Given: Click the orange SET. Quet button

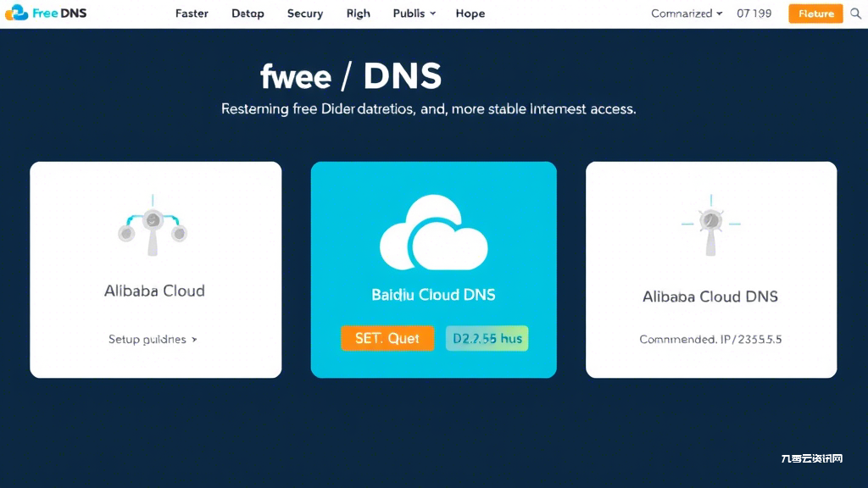Looking at the screenshot, I should 387,338.
